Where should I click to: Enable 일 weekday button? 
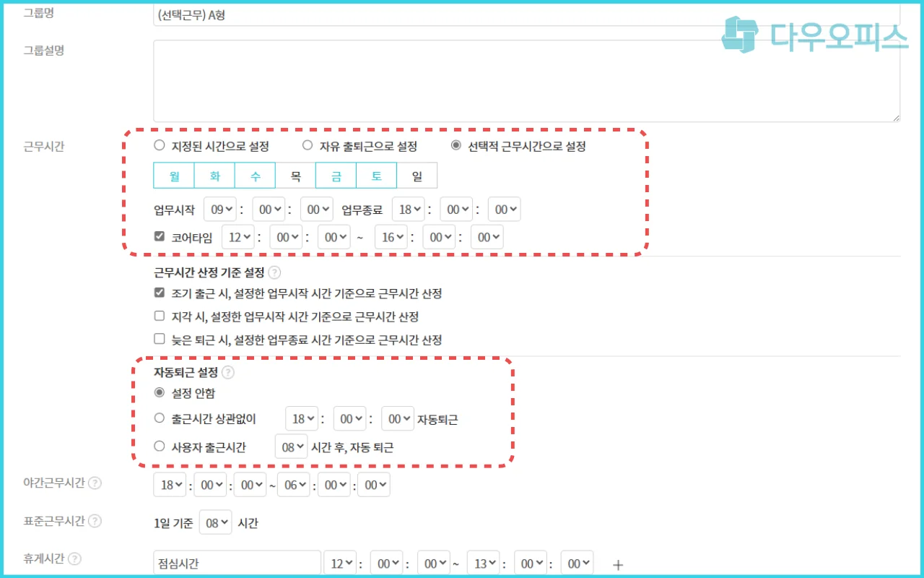point(417,176)
